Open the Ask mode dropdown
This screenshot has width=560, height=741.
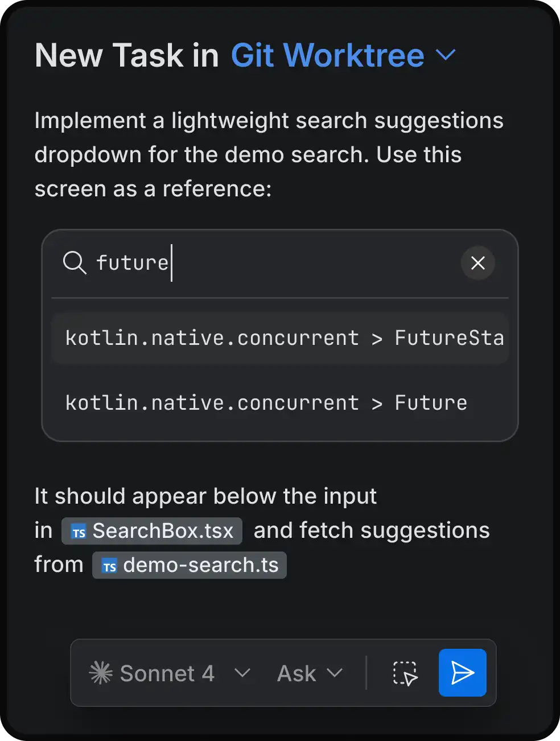point(297,673)
